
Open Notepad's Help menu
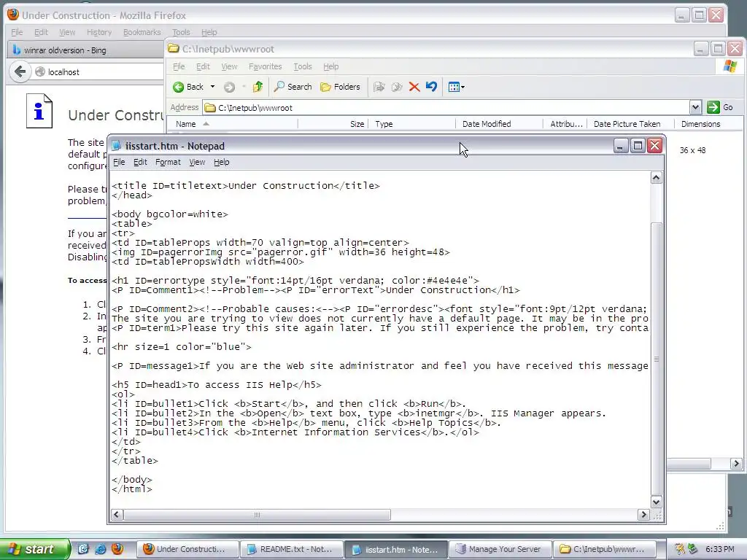coord(222,162)
